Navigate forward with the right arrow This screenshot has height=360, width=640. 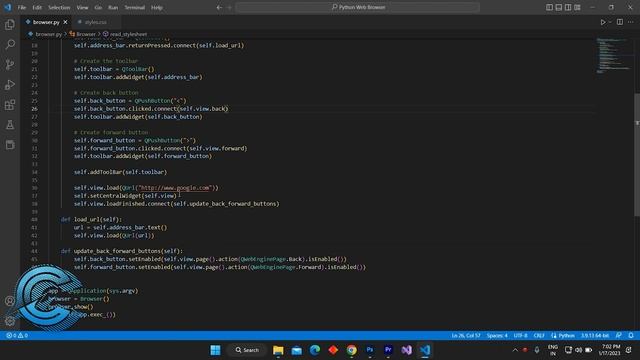(x=229, y=7)
